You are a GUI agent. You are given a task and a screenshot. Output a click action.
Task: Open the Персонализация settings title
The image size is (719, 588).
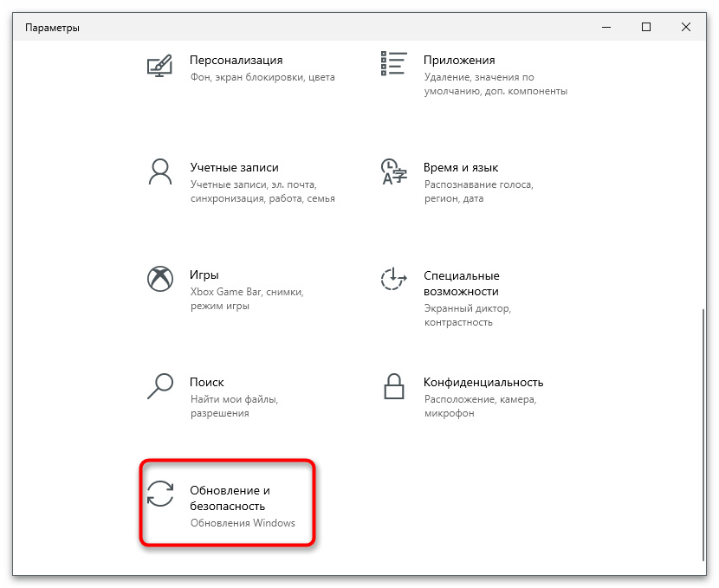(236, 60)
